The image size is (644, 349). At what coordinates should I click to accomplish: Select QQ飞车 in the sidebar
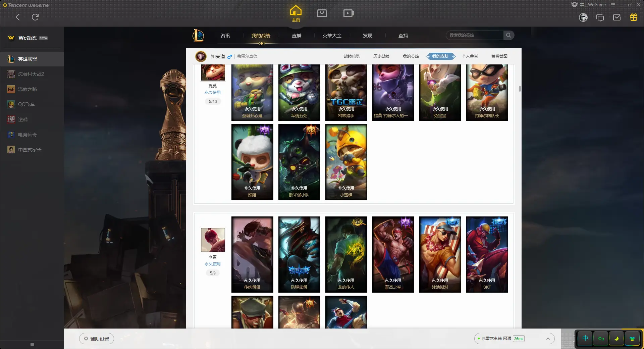tap(32, 104)
